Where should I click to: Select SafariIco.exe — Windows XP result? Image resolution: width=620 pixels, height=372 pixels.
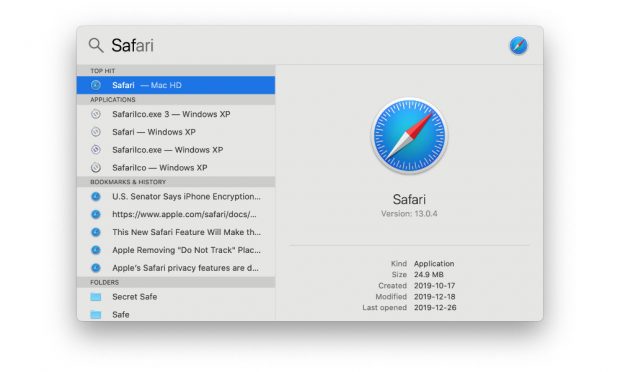pyautogui.click(x=176, y=150)
